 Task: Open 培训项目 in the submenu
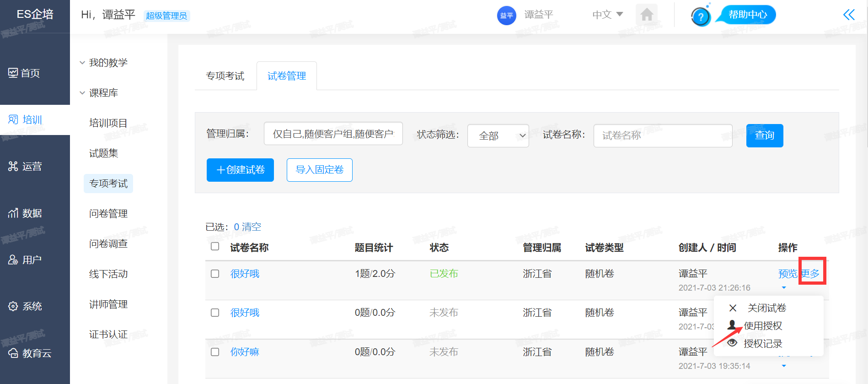point(108,123)
